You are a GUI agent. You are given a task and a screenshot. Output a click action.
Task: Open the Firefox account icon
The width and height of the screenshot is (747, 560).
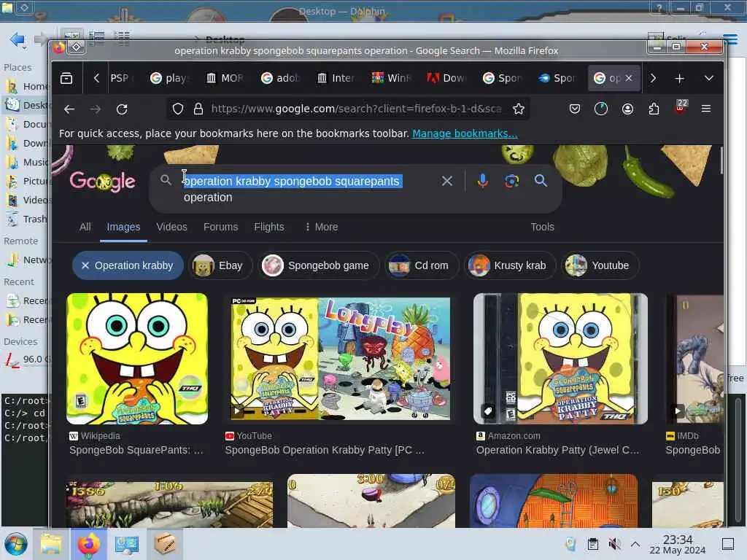tap(627, 109)
